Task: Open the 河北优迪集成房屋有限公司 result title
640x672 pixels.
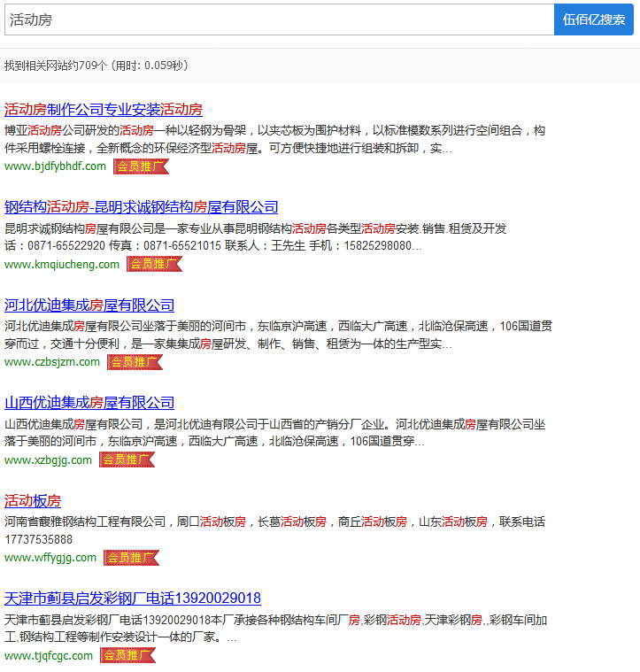Action: (x=89, y=305)
